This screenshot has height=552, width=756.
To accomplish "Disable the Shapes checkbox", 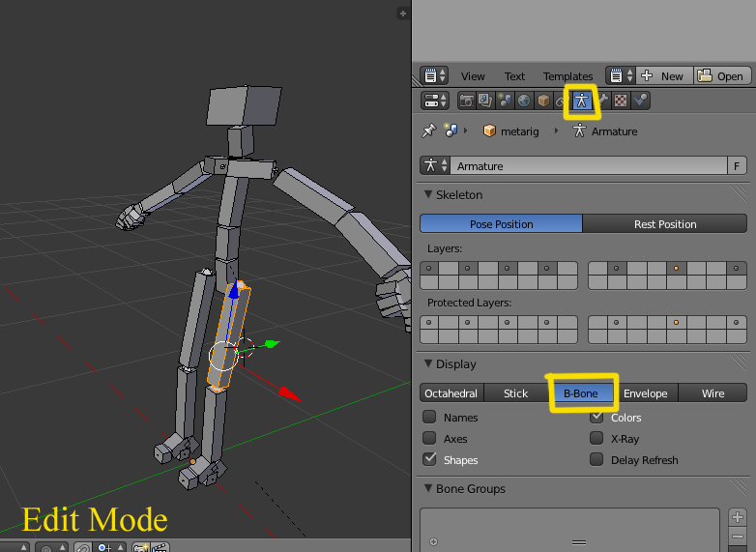I will [x=429, y=459].
